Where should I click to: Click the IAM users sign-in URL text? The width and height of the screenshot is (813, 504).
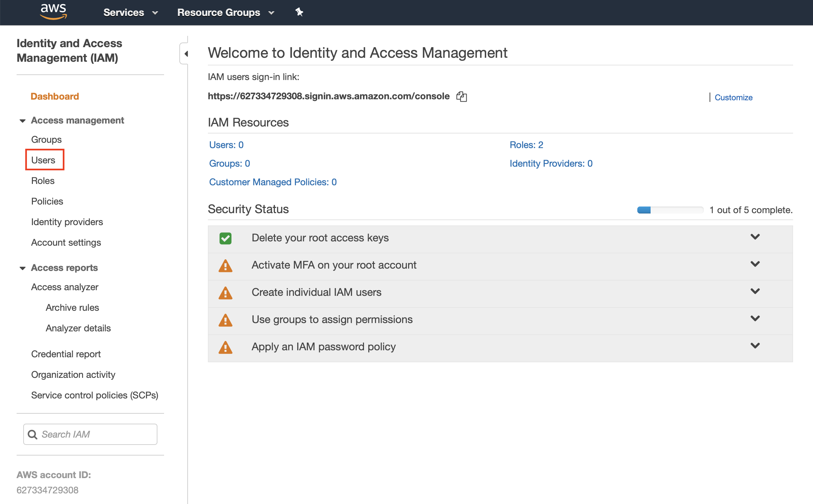click(x=329, y=96)
